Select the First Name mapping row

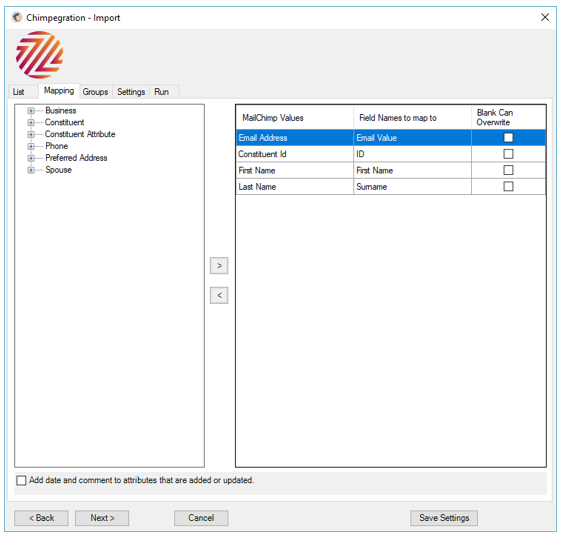pos(391,171)
